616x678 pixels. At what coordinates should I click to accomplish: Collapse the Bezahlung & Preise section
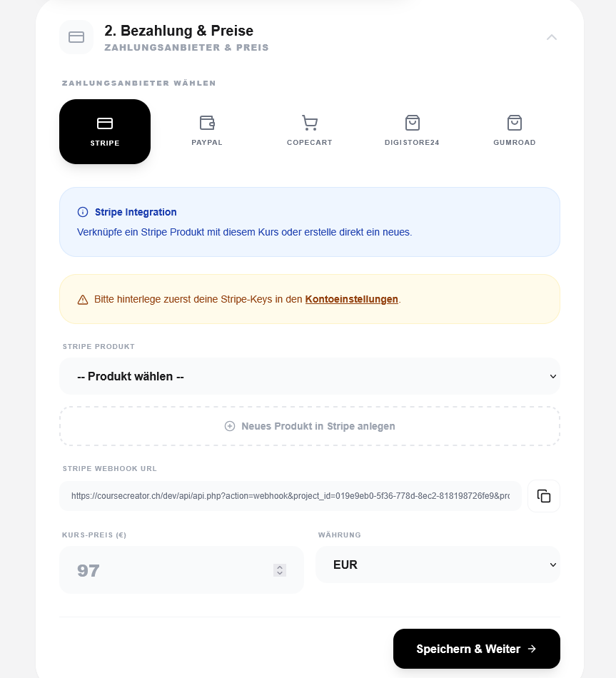click(552, 37)
